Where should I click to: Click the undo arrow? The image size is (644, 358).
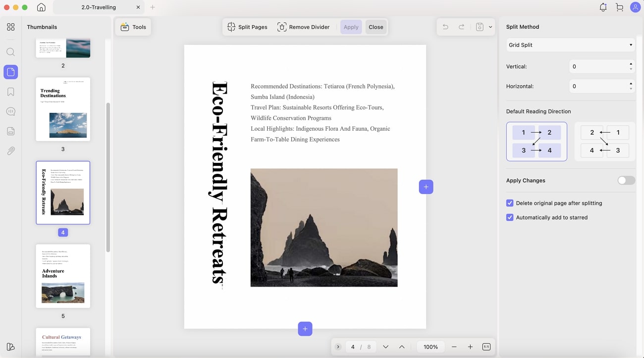[445, 27]
